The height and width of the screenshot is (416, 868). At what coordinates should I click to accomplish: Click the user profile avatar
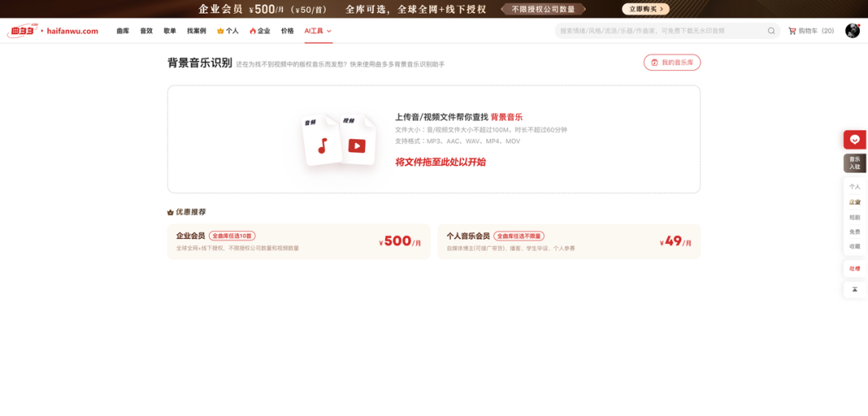point(852,31)
